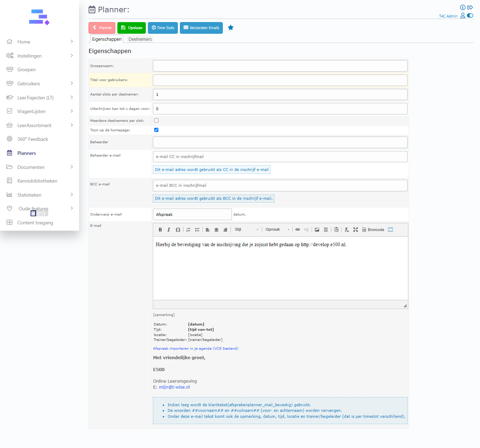Click the logout arrow icon
Screen dimensions: 480x448
point(470,7)
